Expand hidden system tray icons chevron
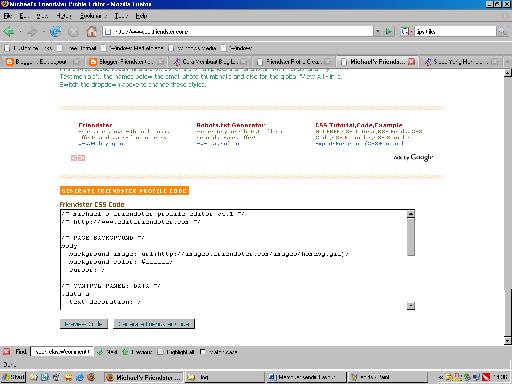 pyautogui.click(x=441, y=377)
